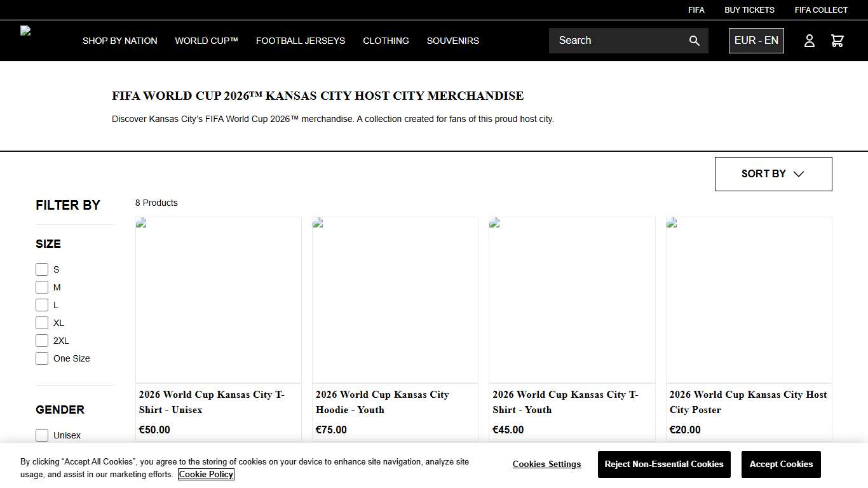Open the SHOP BY NATION menu
This screenshot has width=868, height=488.
coord(119,41)
